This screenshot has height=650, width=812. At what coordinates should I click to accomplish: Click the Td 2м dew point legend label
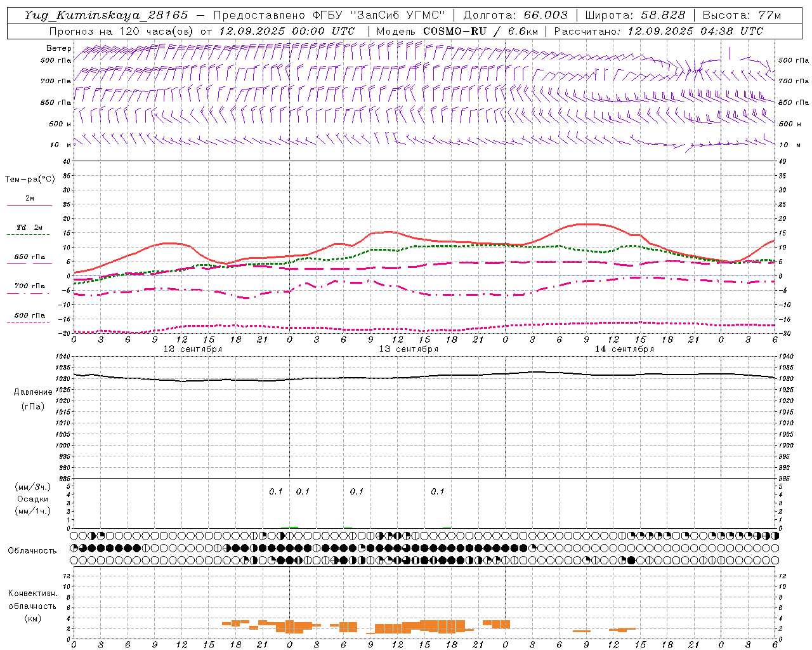pyautogui.click(x=29, y=227)
